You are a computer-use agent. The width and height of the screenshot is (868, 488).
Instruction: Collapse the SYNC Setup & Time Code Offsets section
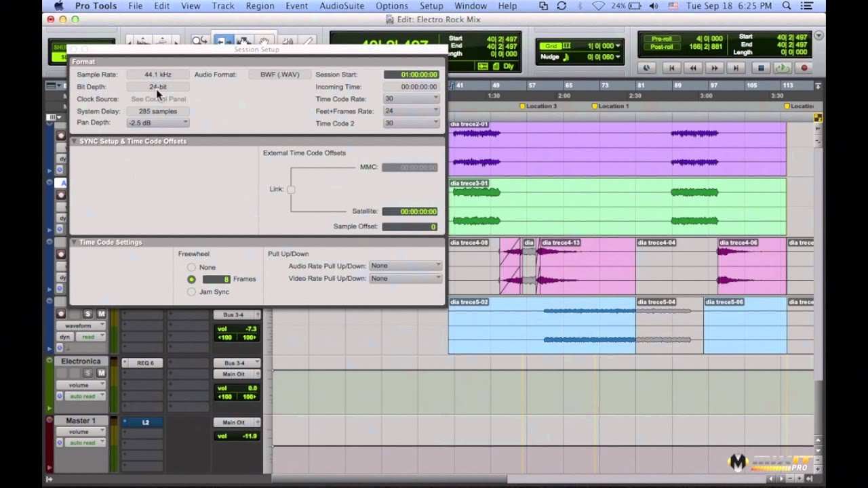pos(75,141)
